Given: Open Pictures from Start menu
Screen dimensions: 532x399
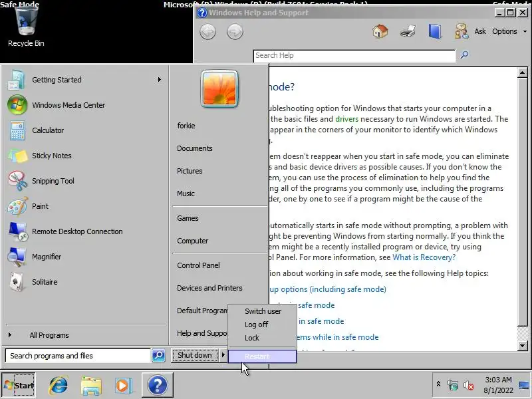Looking at the screenshot, I should [190, 171].
